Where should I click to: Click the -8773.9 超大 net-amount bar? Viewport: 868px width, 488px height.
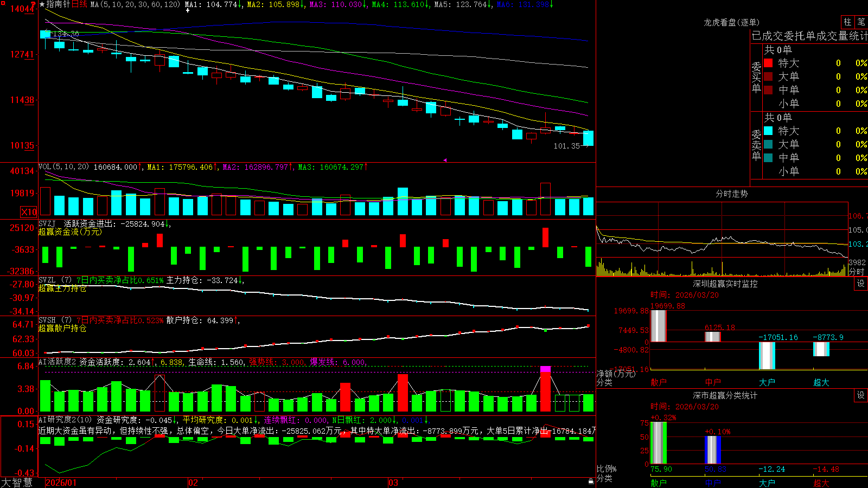[821, 349]
